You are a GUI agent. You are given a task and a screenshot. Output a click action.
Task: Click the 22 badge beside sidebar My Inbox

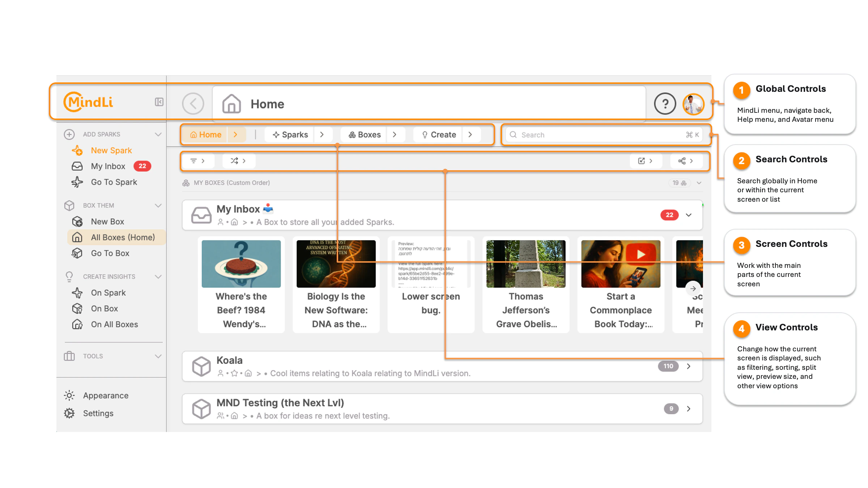[142, 166]
